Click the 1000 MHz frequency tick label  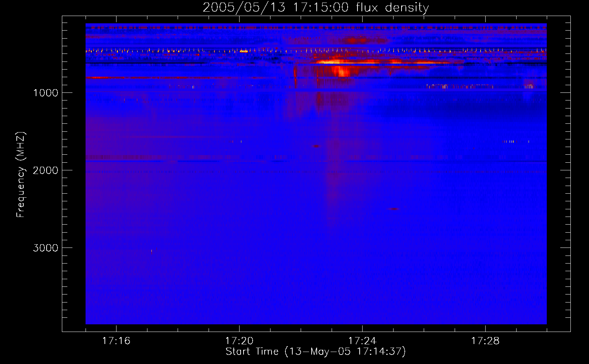46,93
